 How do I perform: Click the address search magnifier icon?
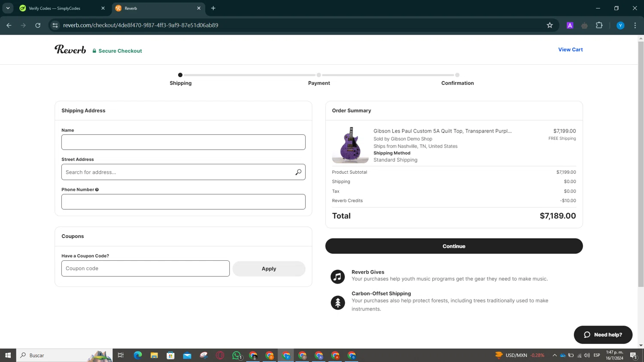tap(298, 172)
